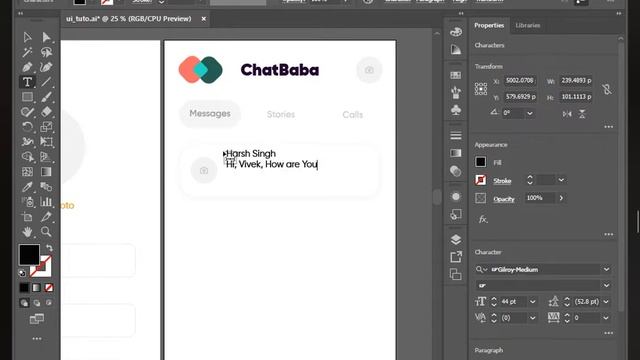Click the fx effects icon
This screenshot has height=360, width=640.
click(483, 220)
